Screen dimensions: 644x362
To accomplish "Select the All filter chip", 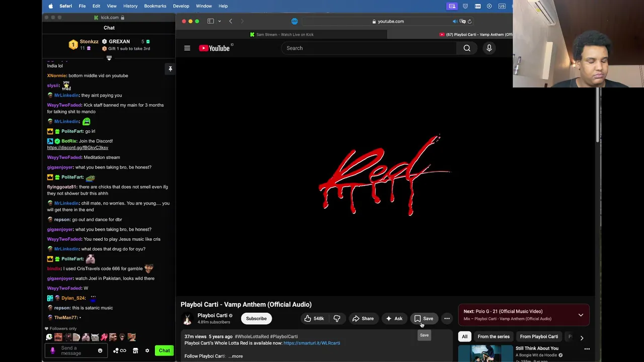I will (x=464, y=337).
